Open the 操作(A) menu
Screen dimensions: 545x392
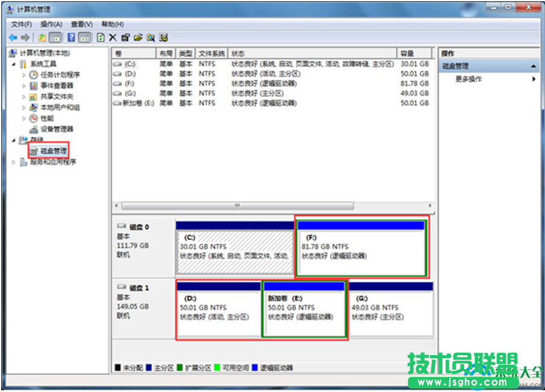pyautogui.click(x=52, y=24)
